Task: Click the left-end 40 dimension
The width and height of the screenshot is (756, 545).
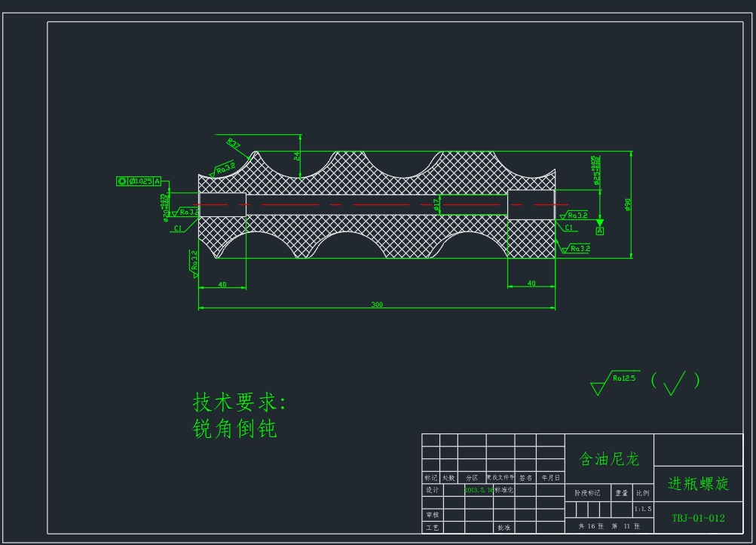Action: click(x=222, y=284)
